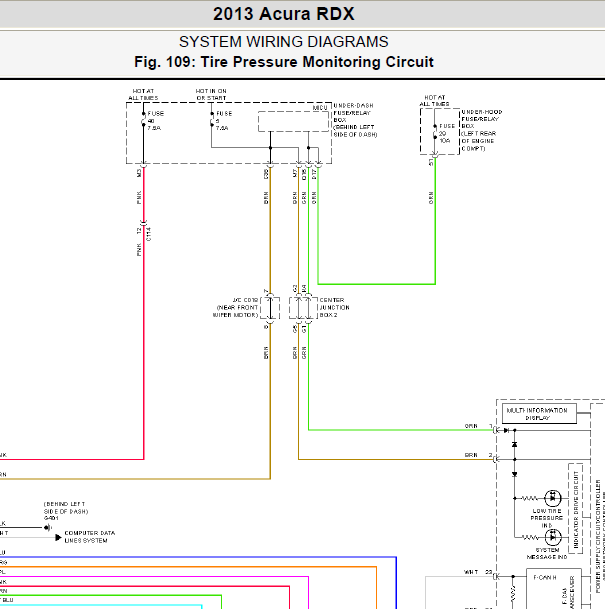Viewport: 605px width, 609px height.
Task: Click the 'G1' pin label below junction box 2
Action: point(304,329)
